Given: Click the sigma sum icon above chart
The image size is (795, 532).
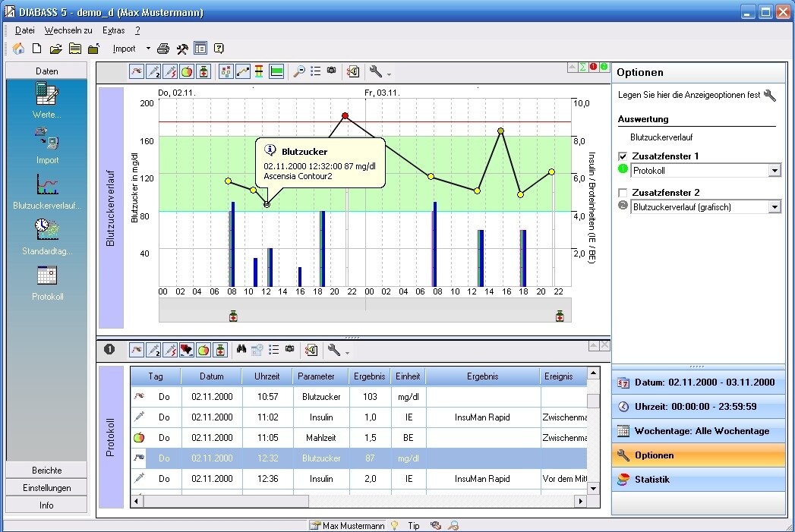Looking at the screenshot, I should pyautogui.click(x=582, y=67).
